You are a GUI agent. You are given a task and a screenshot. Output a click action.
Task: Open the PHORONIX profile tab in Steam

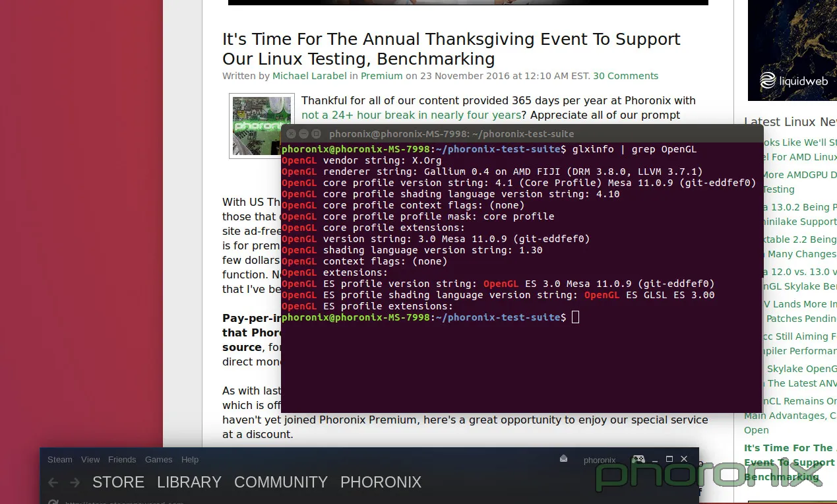[381, 482]
